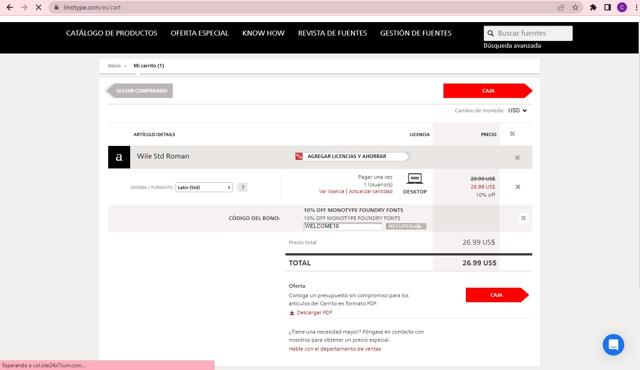Open Revista de Fuentes menu

click(332, 33)
